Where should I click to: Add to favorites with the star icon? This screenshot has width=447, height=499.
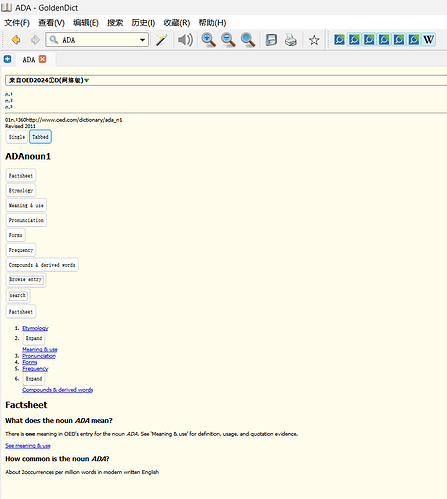(x=314, y=40)
